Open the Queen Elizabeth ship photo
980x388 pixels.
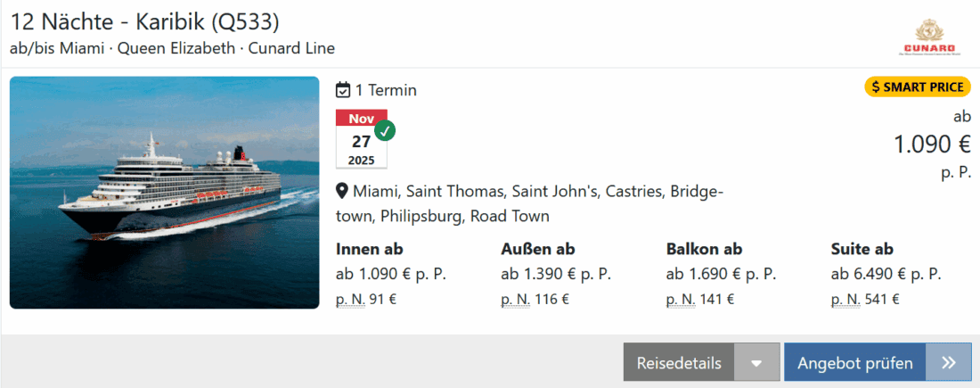[x=165, y=193]
